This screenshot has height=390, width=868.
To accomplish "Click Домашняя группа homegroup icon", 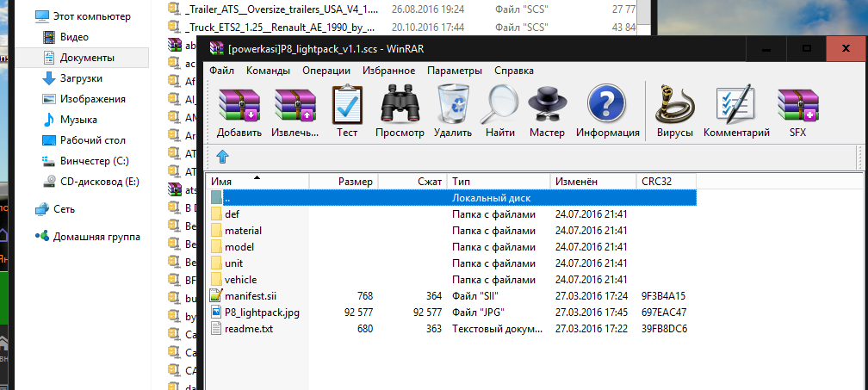I will click(42, 236).
